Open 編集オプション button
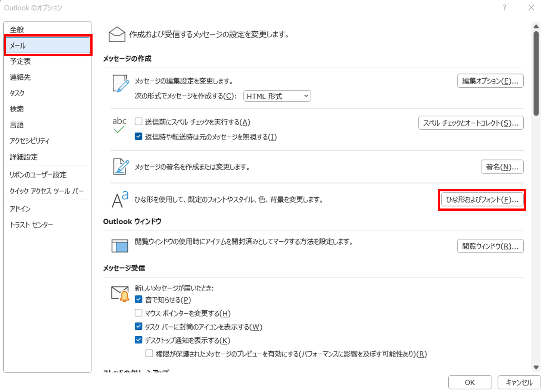 click(x=490, y=81)
